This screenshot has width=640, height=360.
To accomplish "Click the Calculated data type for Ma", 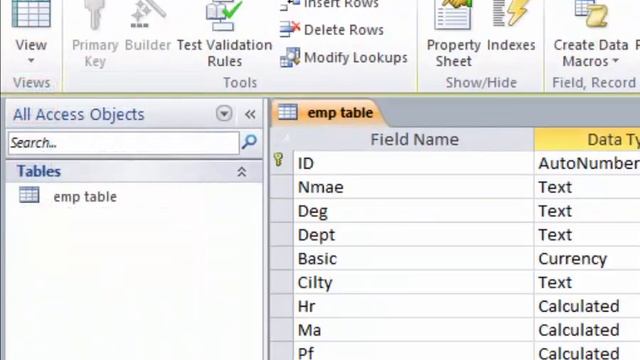I will [587, 330].
